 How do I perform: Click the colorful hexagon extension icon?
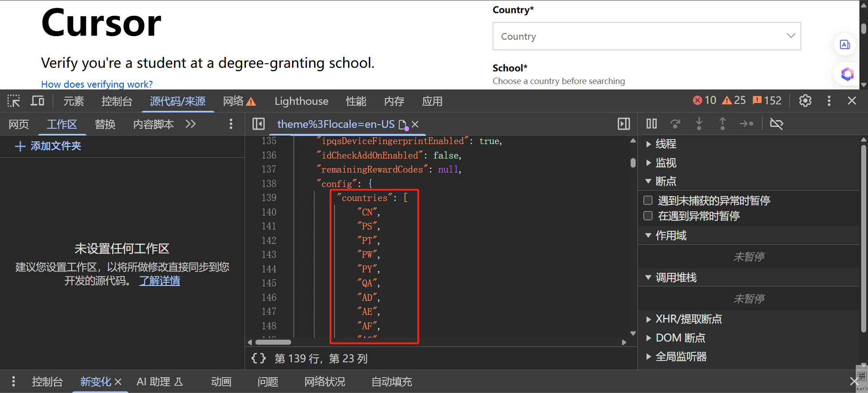(x=847, y=74)
